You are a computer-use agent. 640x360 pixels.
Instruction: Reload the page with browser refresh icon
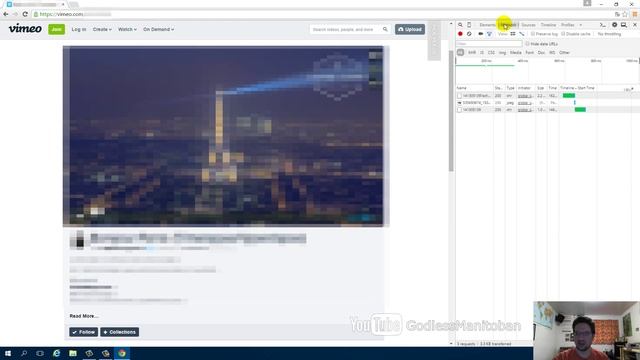click(25, 14)
